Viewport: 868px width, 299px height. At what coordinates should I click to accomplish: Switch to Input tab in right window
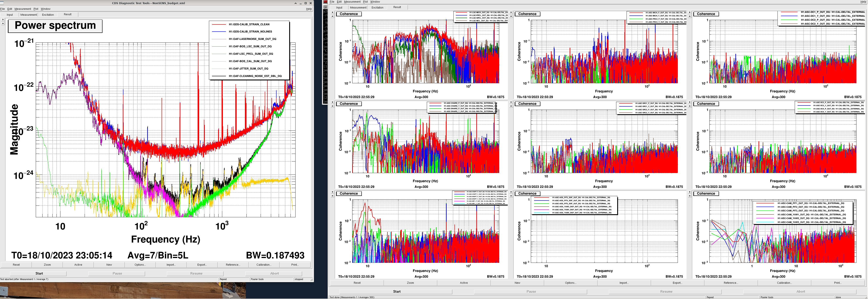(339, 7)
